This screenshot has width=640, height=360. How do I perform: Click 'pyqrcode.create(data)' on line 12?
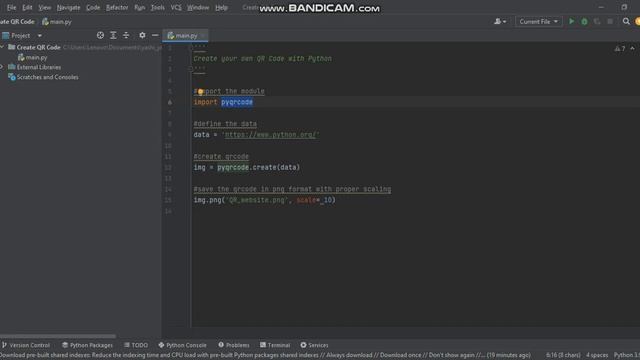(x=258, y=167)
